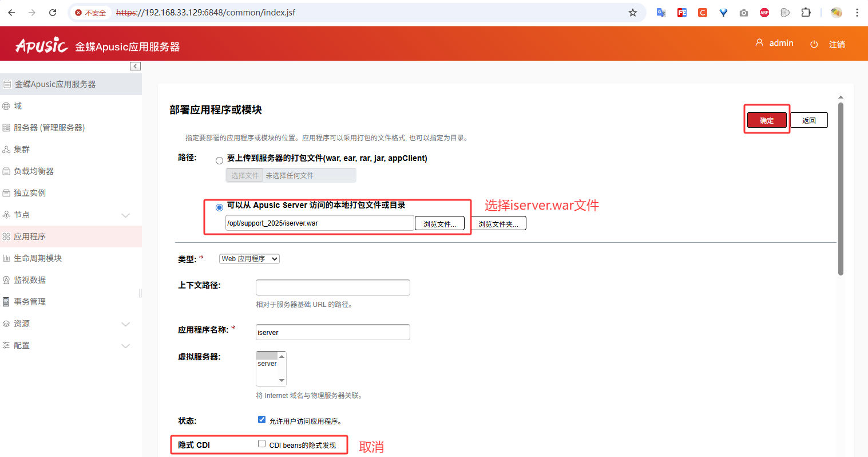Open the 类型 Web 应用程序 dropdown
868x457 pixels.
(249, 259)
